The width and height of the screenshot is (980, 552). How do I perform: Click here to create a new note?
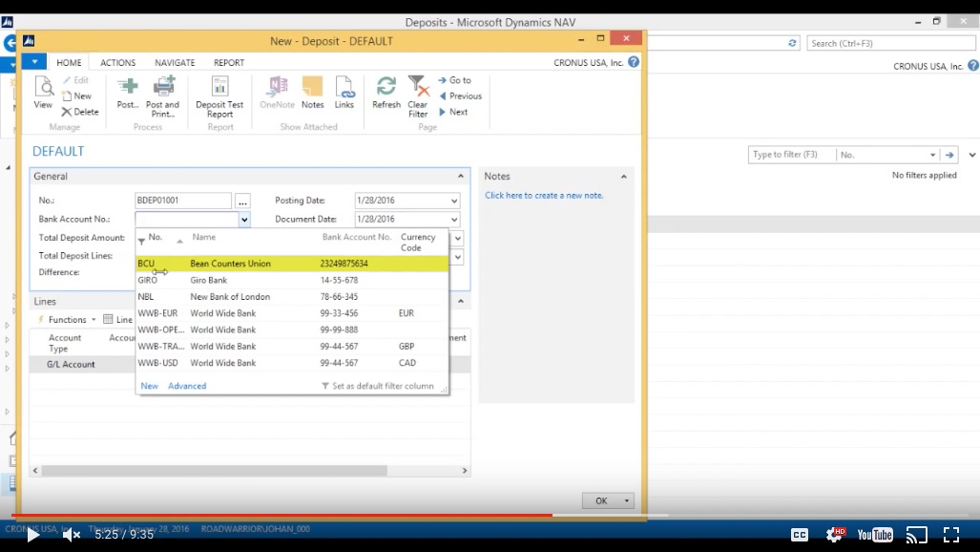click(x=544, y=195)
